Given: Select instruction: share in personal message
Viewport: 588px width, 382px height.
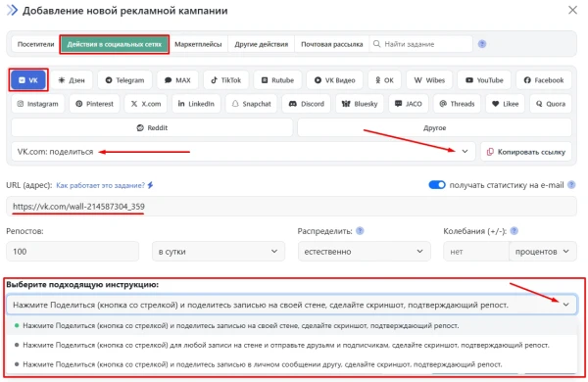Looking at the screenshot, I should (x=292, y=364).
